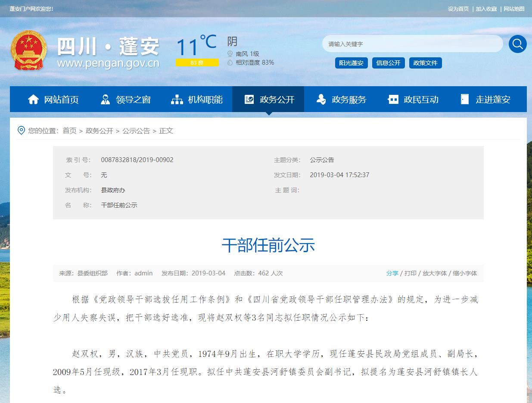Click the 设为首页 link

tap(458, 9)
